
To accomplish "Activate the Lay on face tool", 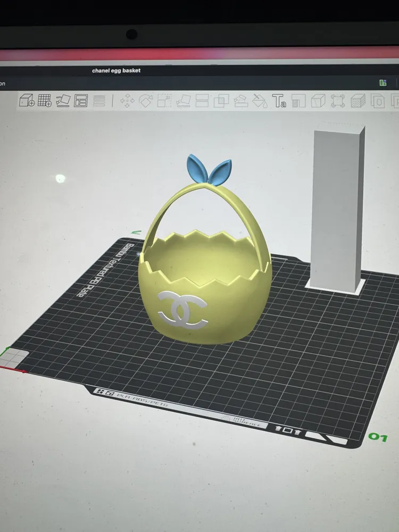I will (x=183, y=101).
